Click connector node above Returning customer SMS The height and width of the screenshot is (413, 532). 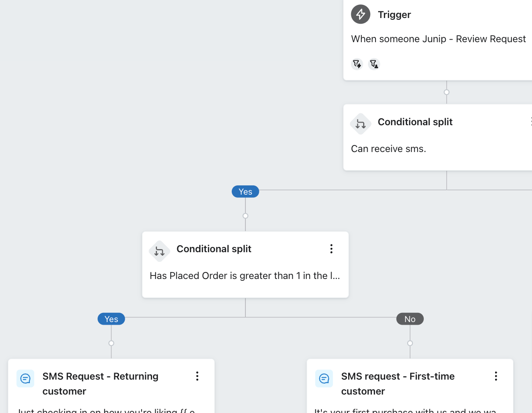[111, 343]
